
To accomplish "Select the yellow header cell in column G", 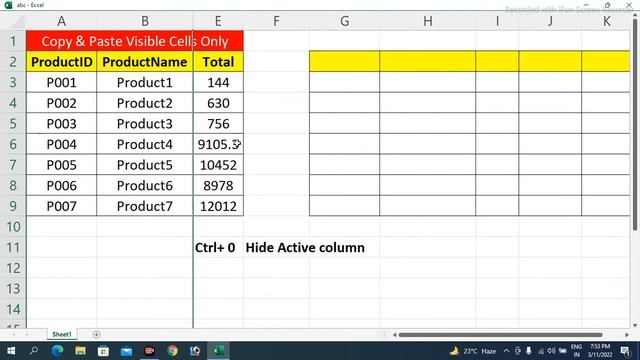I will pos(344,62).
